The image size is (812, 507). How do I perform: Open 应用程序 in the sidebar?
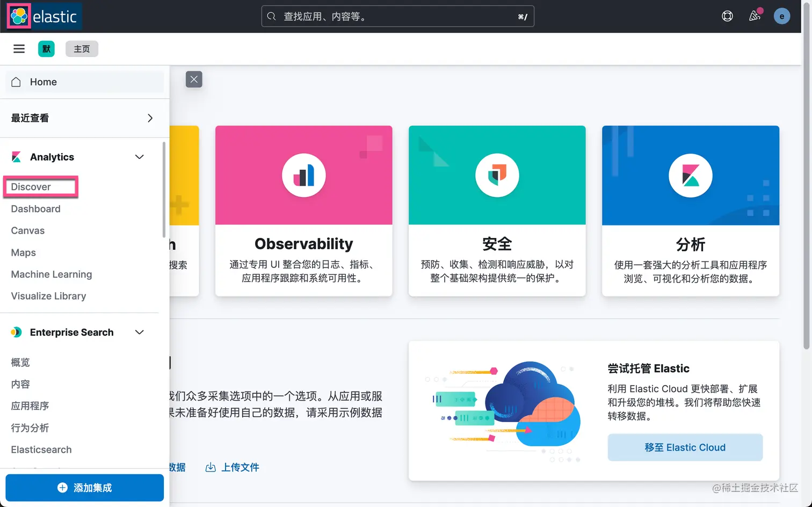30,406
